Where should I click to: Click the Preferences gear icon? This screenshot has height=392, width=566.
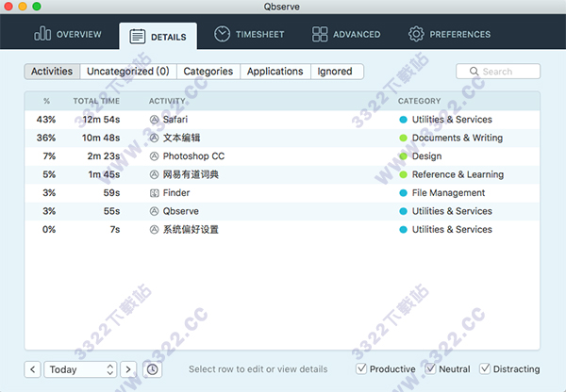point(416,34)
